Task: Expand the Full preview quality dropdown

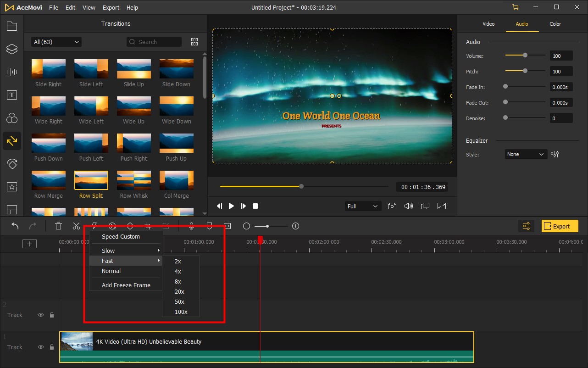Action: [x=362, y=206]
